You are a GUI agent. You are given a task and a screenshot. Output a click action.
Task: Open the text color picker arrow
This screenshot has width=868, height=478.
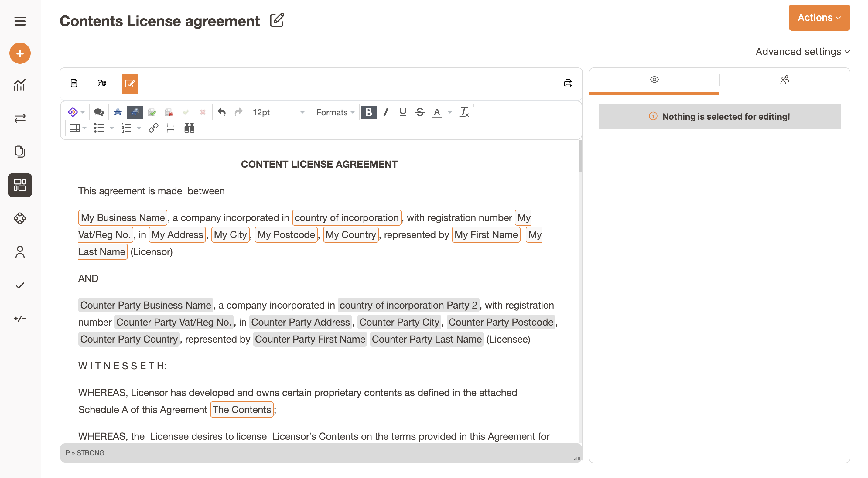click(449, 112)
